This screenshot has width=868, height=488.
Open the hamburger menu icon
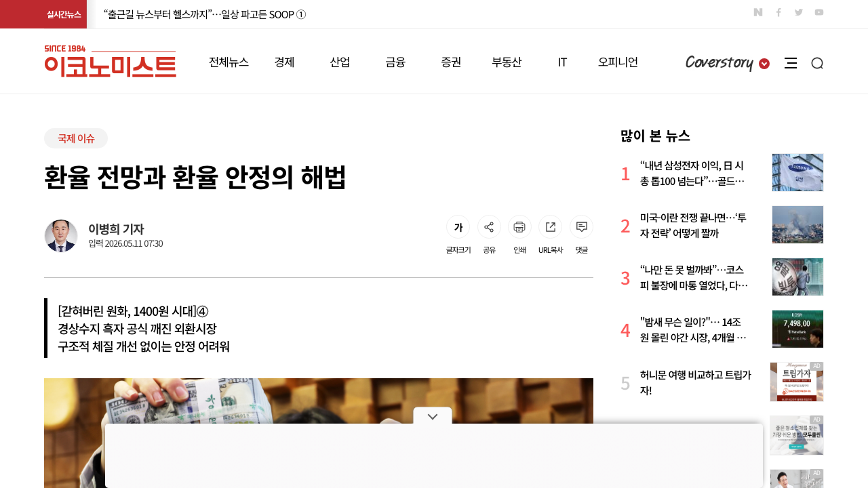pos(791,63)
